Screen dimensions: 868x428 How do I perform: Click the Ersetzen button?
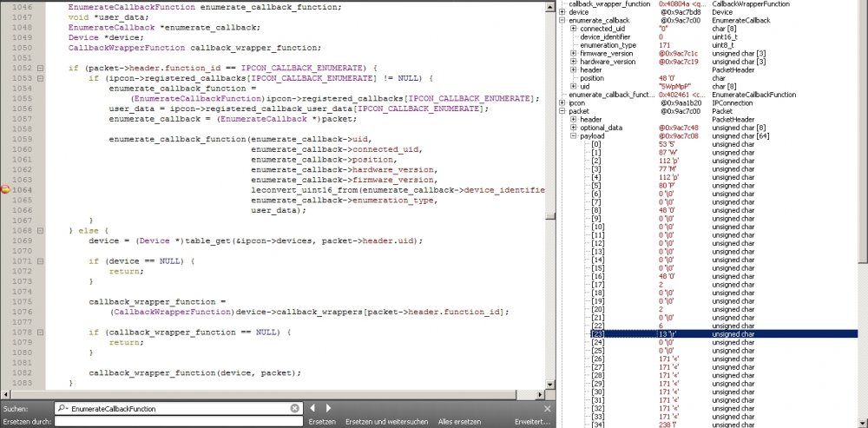pos(321,422)
